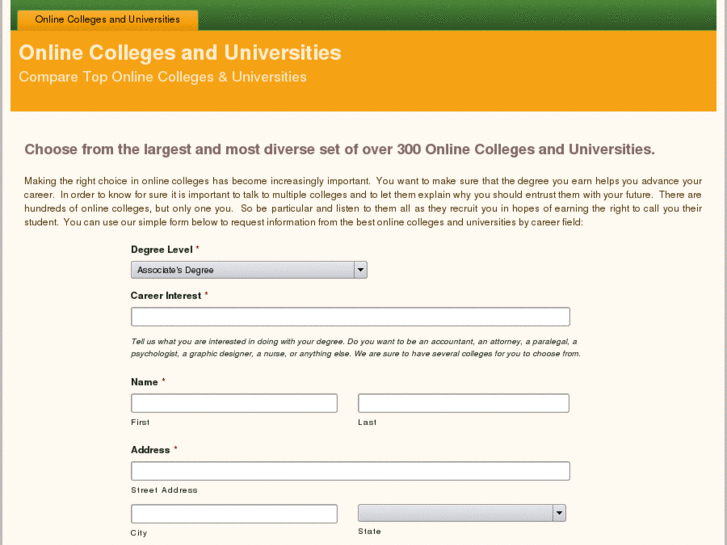727x545 pixels.
Task: Expand the State dropdown
Action: click(462, 513)
